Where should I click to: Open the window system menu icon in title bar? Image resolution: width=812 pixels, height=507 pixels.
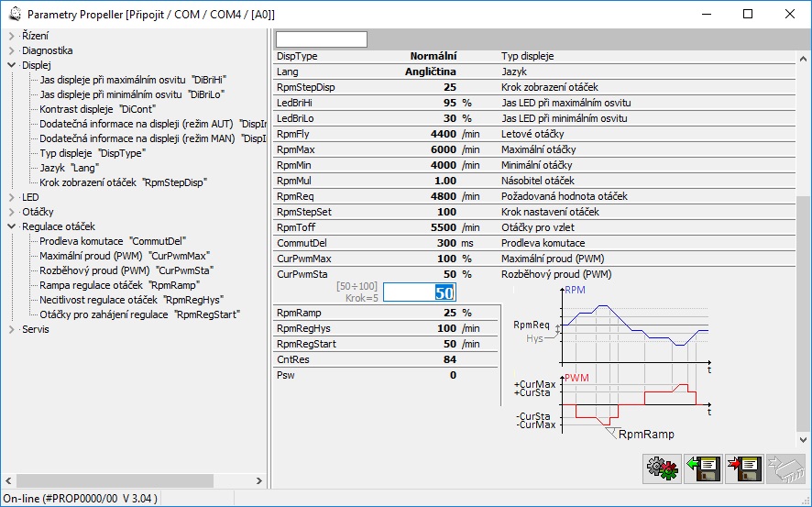click(15, 14)
